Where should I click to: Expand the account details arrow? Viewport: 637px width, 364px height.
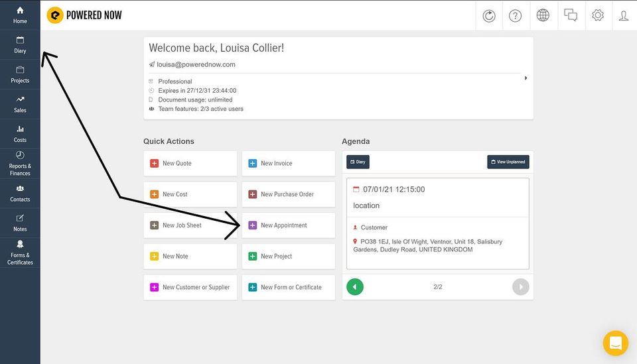526,78
